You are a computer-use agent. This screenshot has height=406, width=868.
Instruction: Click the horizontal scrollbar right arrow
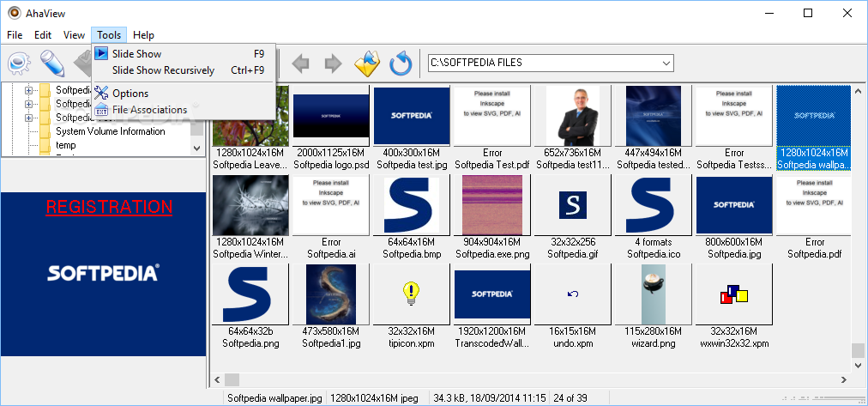coord(844,379)
